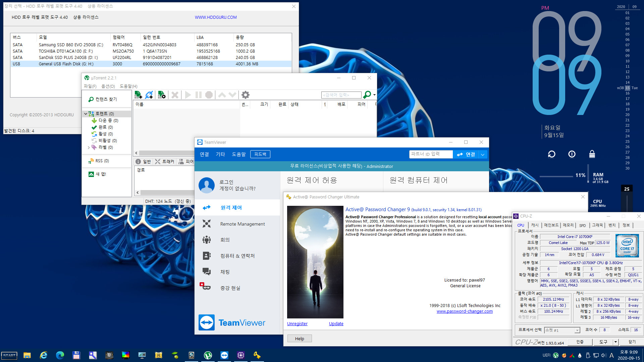
Task: Click the TeamViewer login avatar icon
Action: tap(207, 185)
